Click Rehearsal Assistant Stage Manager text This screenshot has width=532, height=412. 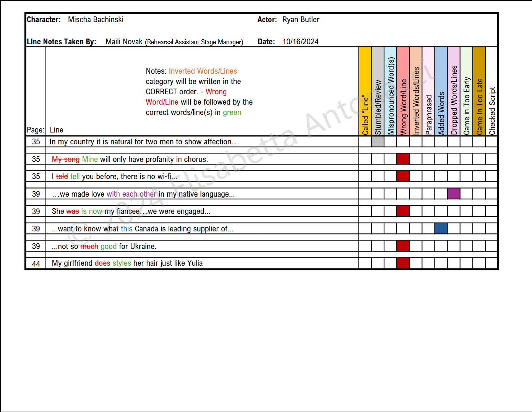click(x=194, y=42)
